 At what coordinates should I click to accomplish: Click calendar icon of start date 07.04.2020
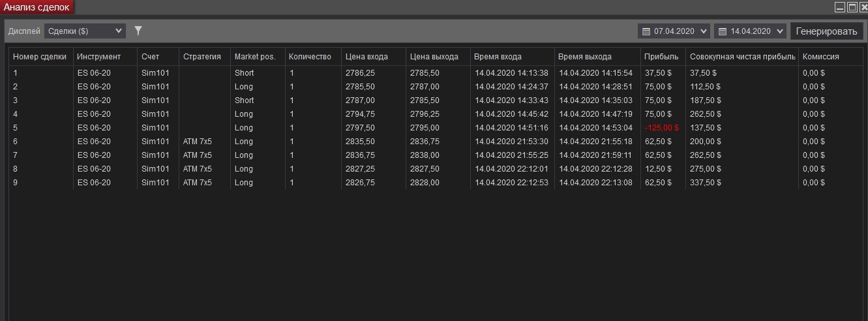646,31
